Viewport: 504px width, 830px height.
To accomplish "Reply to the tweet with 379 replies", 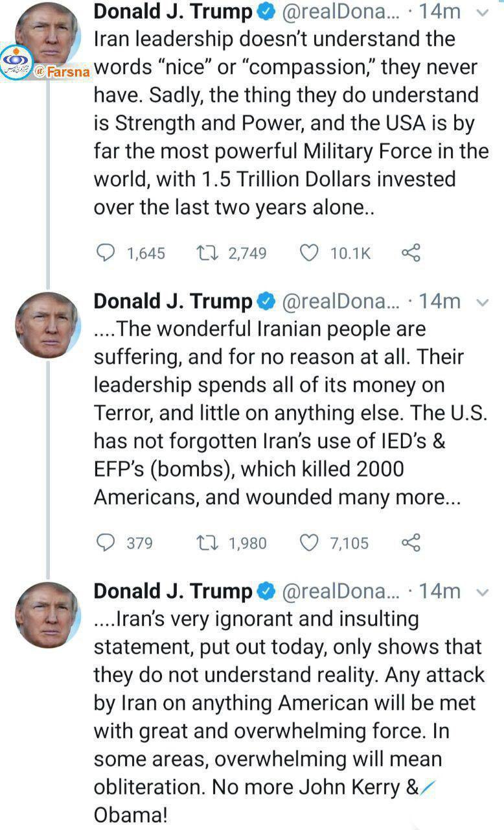I will click(106, 542).
